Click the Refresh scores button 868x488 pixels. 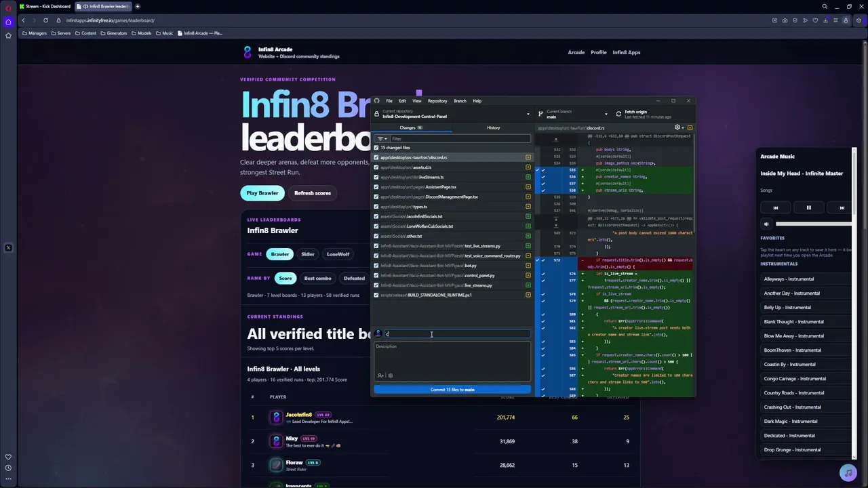(313, 193)
